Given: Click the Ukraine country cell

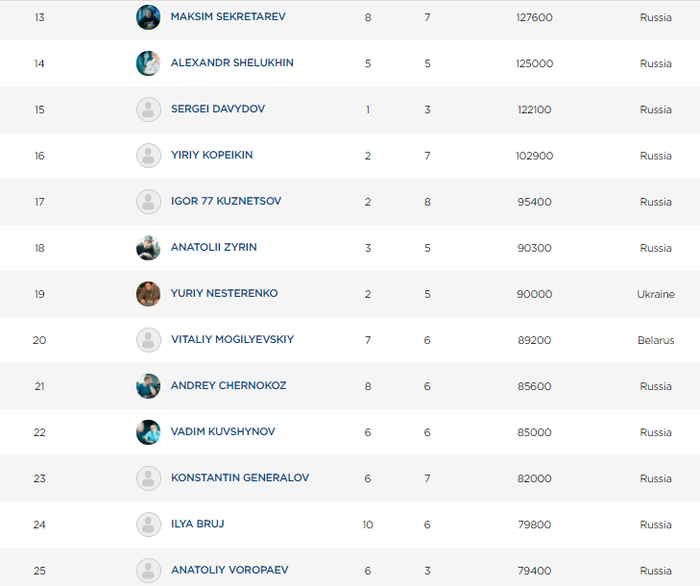Looking at the screenshot, I should click(655, 294).
